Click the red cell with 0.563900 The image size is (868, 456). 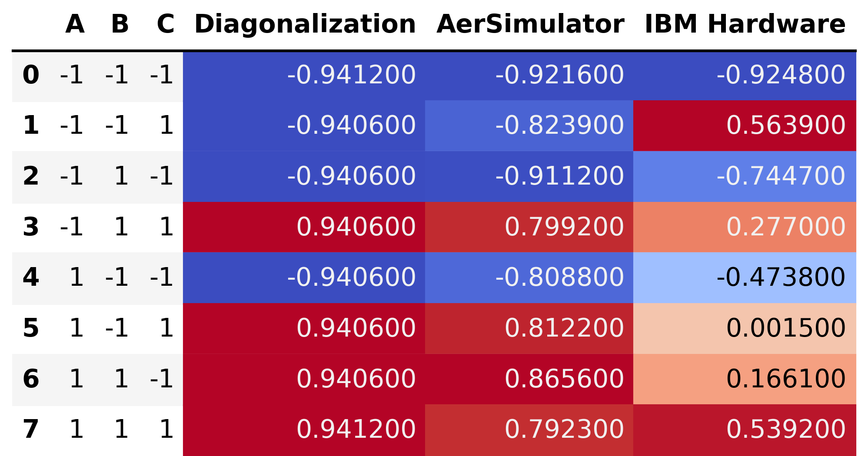745,126
